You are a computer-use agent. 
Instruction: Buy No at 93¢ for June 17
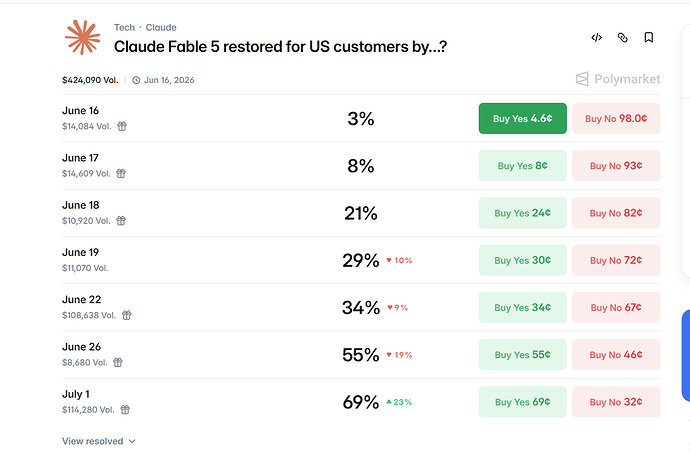pyautogui.click(x=616, y=165)
